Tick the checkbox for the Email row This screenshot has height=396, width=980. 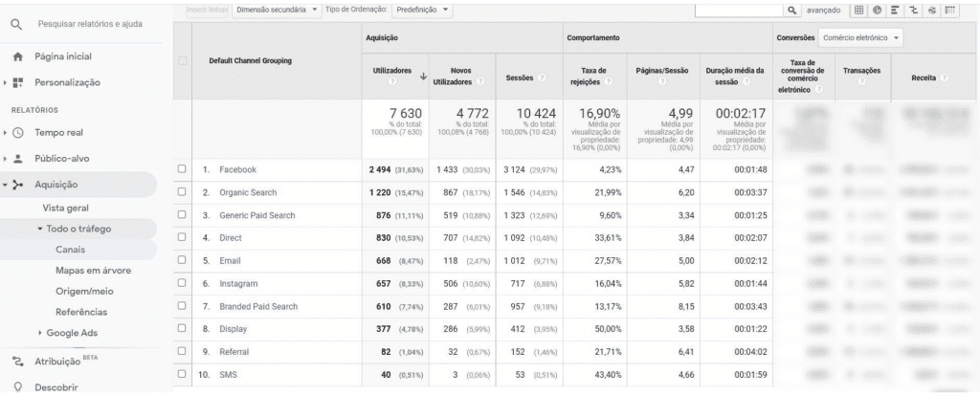(182, 260)
